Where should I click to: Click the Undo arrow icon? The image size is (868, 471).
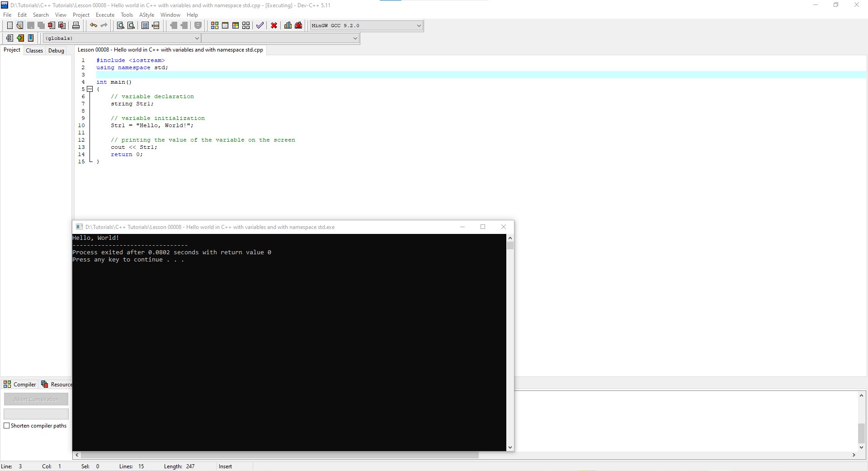93,25
